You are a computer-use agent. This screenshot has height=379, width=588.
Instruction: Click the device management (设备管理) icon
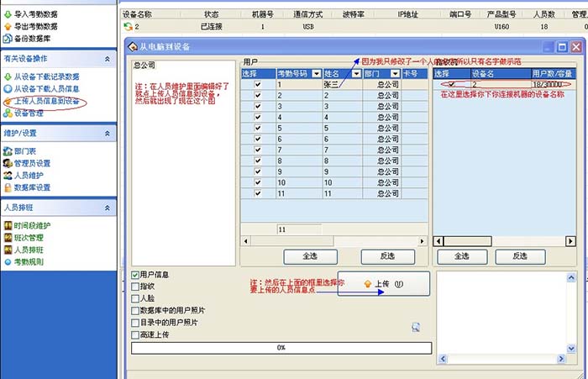coord(8,113)
